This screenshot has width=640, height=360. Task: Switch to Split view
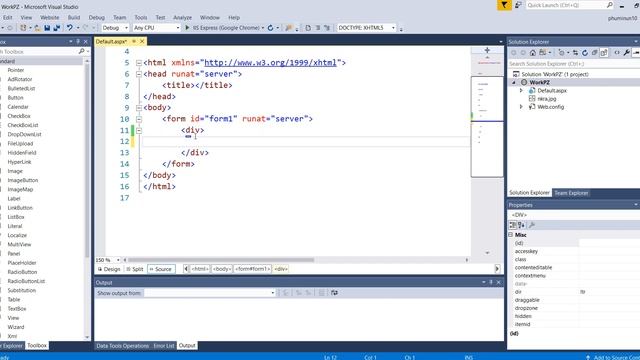click(x=135, y=269)
